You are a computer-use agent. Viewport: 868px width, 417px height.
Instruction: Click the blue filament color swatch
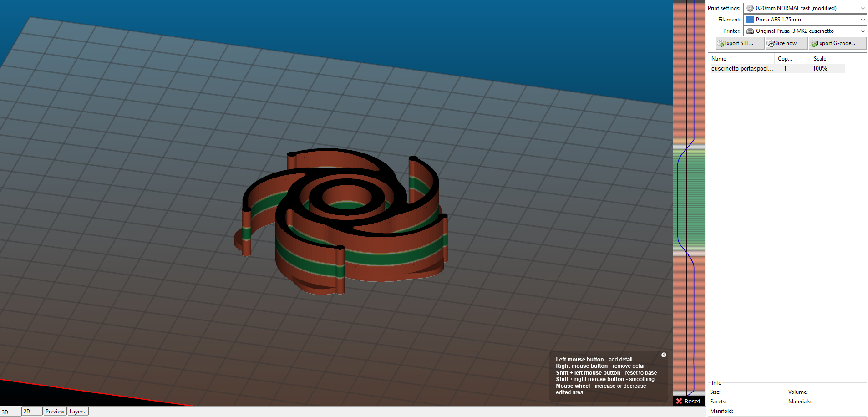click(750, 20)
